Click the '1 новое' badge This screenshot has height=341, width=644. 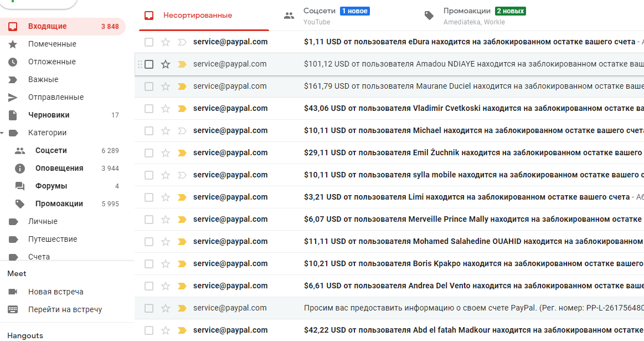click(355, 11)
